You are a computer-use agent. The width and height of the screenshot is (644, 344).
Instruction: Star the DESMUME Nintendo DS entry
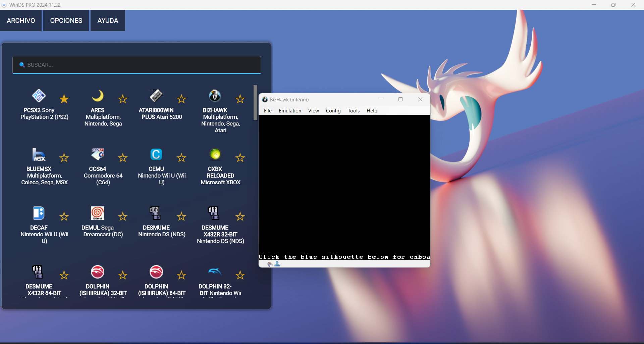click(x=181, y=216)
